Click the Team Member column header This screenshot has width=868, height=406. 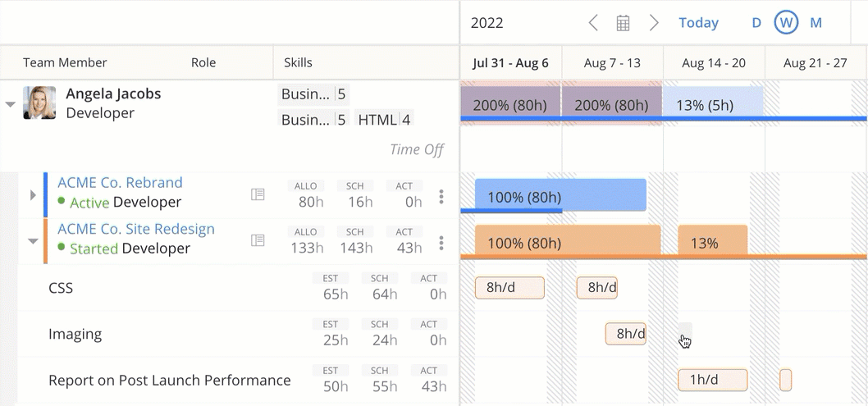pos(65,62)
